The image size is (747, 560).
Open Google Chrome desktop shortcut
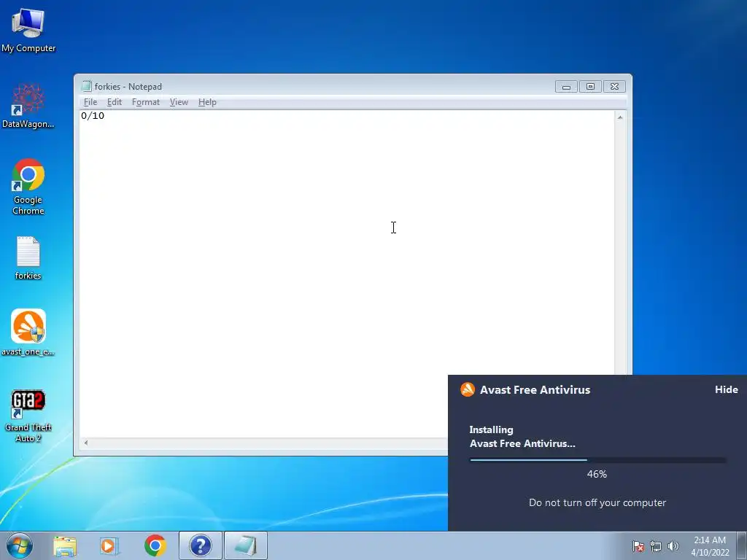point(28,187)
